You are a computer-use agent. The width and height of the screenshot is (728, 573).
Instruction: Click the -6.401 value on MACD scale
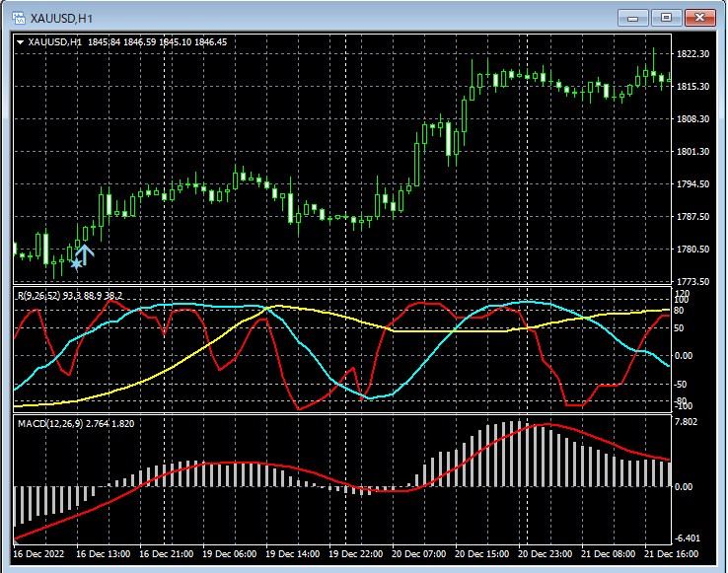click(690, 538)
